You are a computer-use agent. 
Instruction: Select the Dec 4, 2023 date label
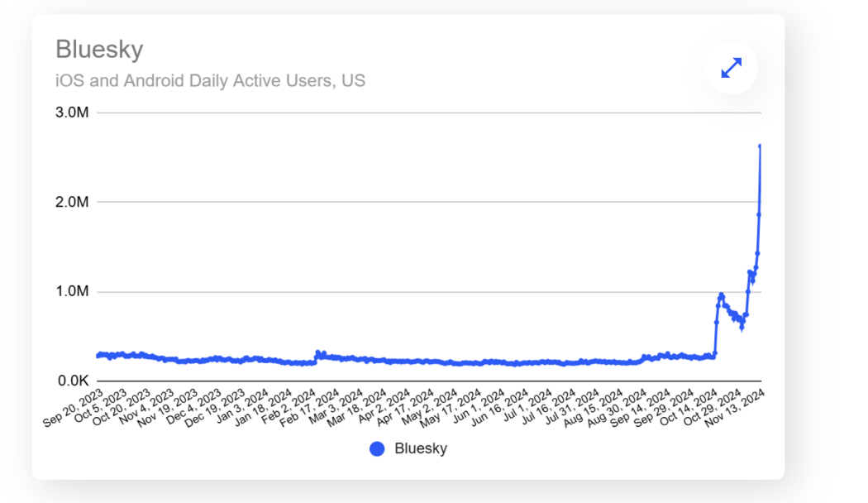[193, 406]
